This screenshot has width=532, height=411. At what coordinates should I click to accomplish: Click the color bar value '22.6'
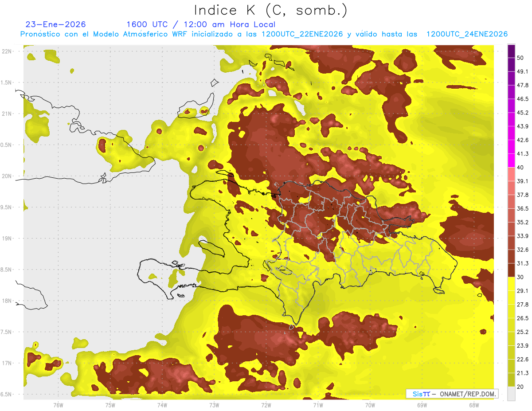[522, 360]
